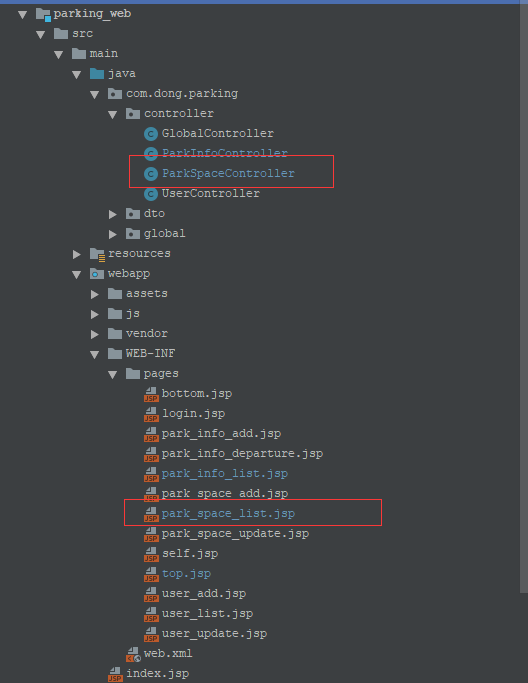Select GlobalController in the tree
The image size is (528, 683).
pyautogui.click(x=217, y=133)
